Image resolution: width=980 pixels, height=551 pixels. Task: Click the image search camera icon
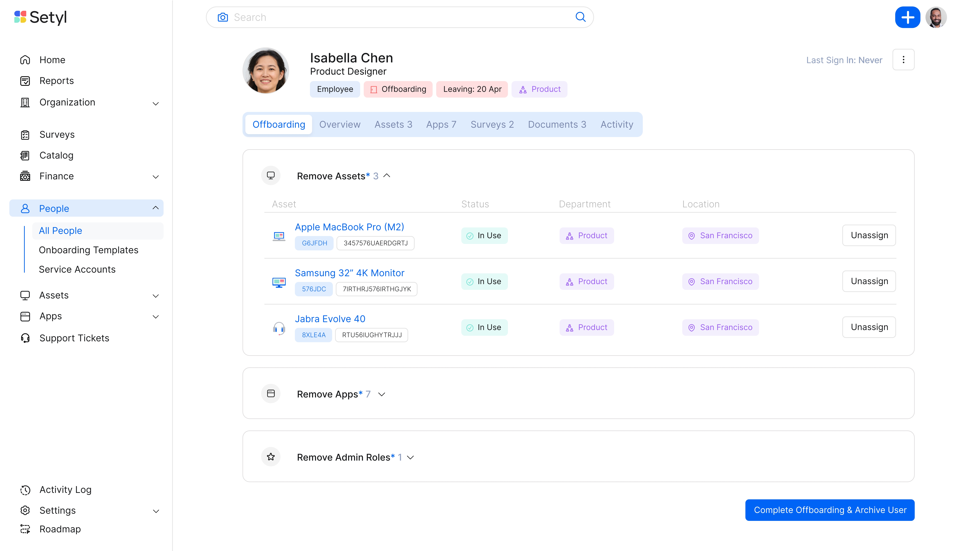coord(223,17)
